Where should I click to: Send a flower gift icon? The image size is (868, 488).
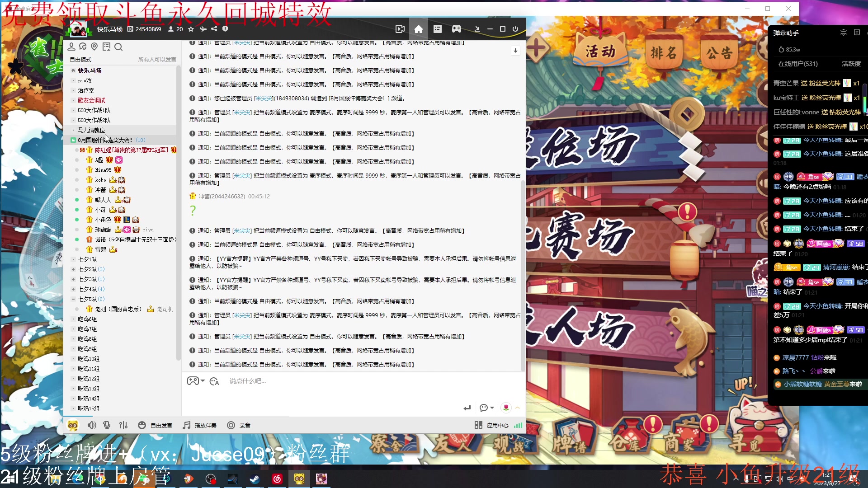click(x=506, y=408)
